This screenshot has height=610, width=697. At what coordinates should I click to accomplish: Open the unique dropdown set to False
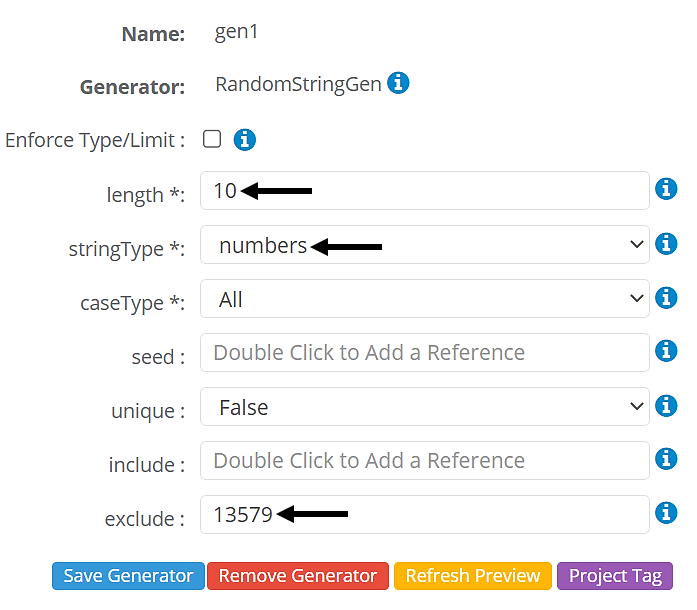click(425, 407)
